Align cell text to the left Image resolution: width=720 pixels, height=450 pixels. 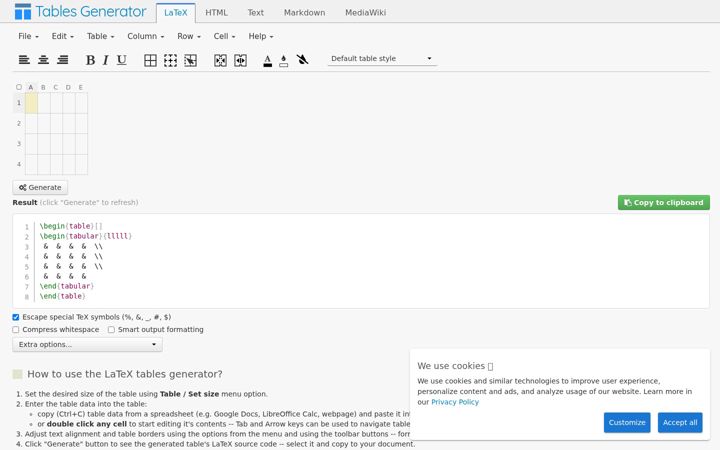(24, 60)
